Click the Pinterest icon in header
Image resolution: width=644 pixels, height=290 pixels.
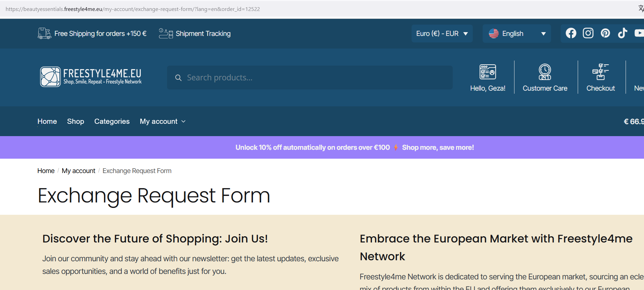point(605,33)
